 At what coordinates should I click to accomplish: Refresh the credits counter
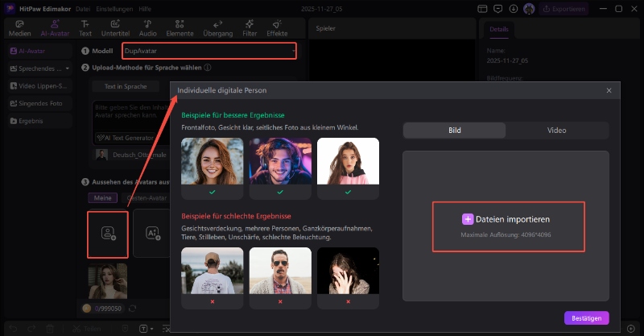coord(132,309)
